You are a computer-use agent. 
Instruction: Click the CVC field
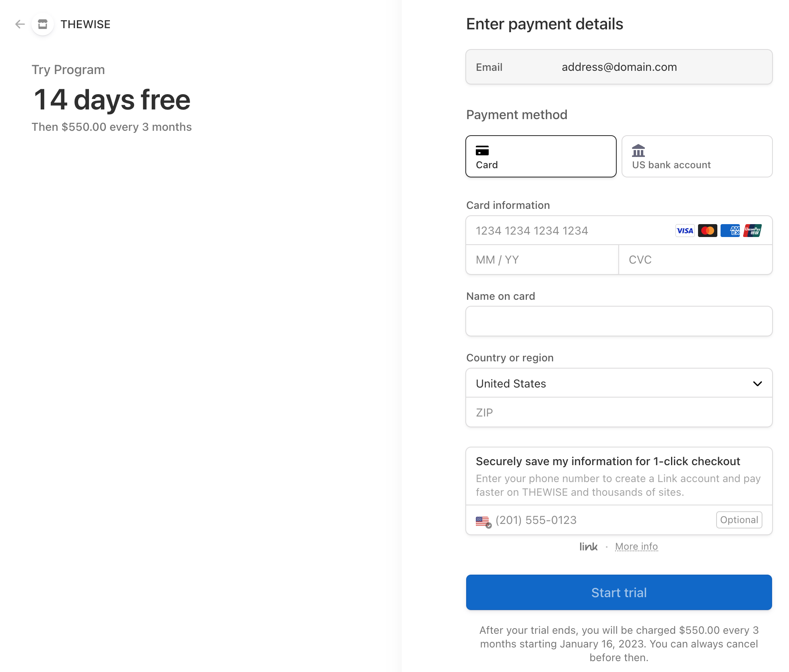[x=696, y=260]
